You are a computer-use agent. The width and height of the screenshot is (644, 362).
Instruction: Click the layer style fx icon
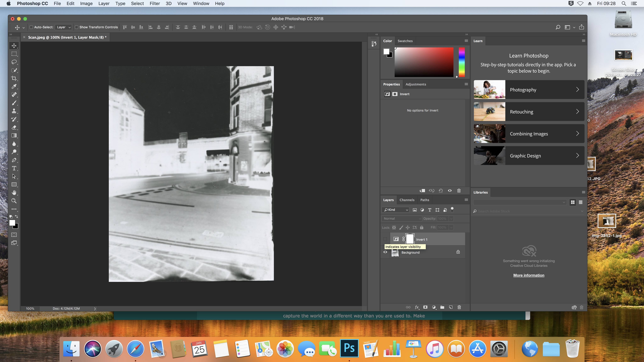click(417, 307)
